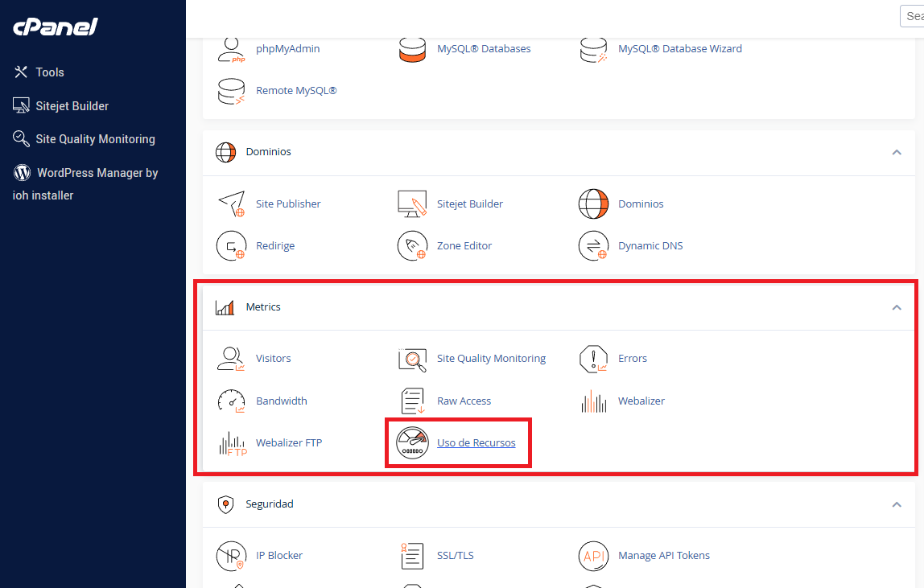This screenshot has height=588, width=924.
Task: Click the Errors link
Action: click(x=633, y=358)
